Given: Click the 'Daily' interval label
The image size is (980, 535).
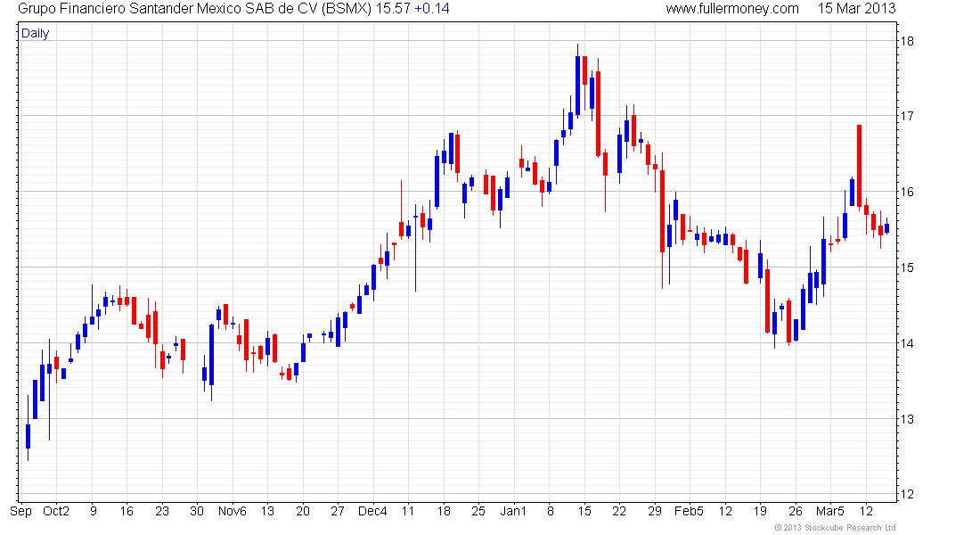Looking at the screenshot, I should pos(35,34).
